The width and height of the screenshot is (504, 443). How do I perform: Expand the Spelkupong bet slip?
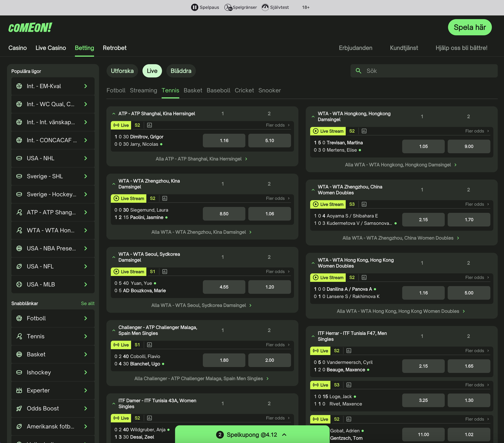pos(285,435)
